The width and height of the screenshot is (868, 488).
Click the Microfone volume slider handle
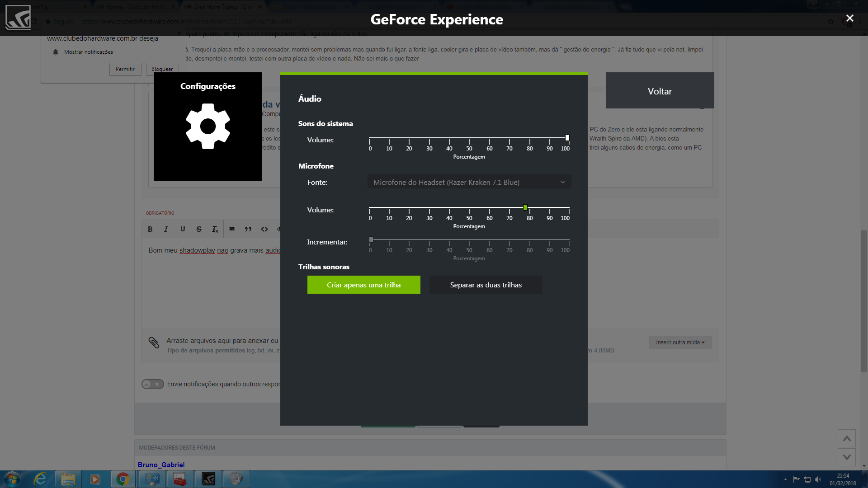coord(525,207)
